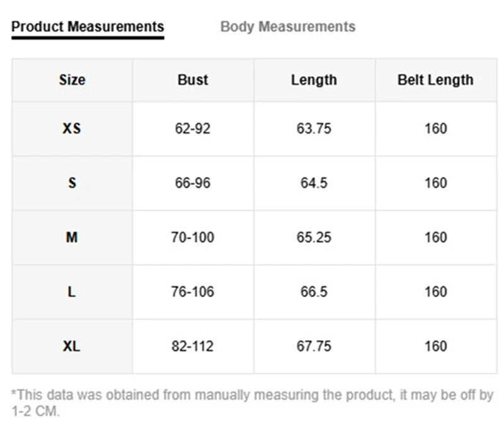
Task: Click the Size column header
Action: pyautogui.click(x=72, y=80)
